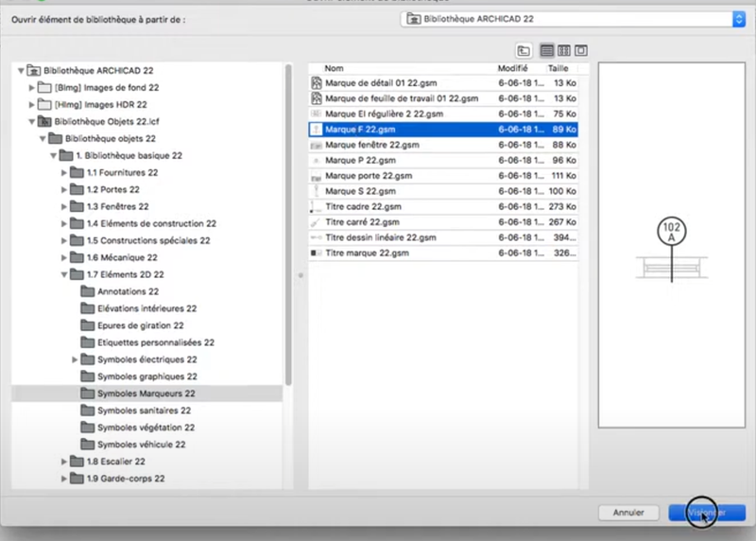The image size is (756, 541).
Task: Click the 273 Ko size of Titre cadre
Action: point(562,206)
